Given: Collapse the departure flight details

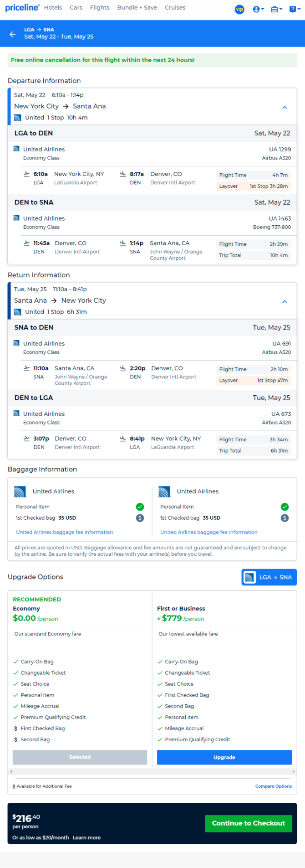Looking at the screenshot, I should click(285, 108).
